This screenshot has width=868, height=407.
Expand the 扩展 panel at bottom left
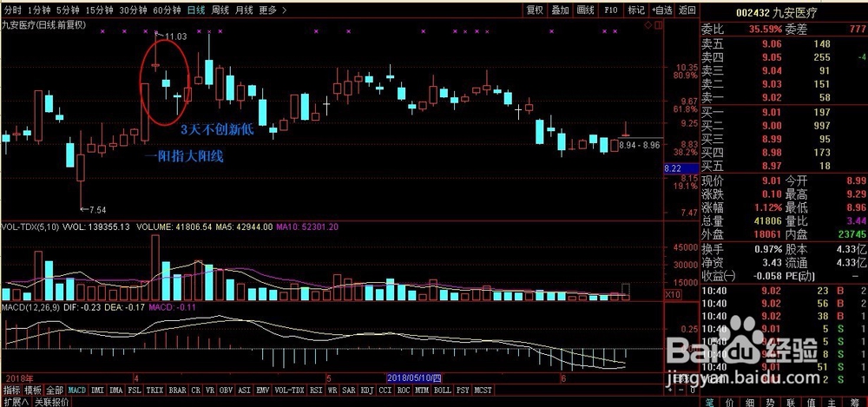tap(15, 402)
